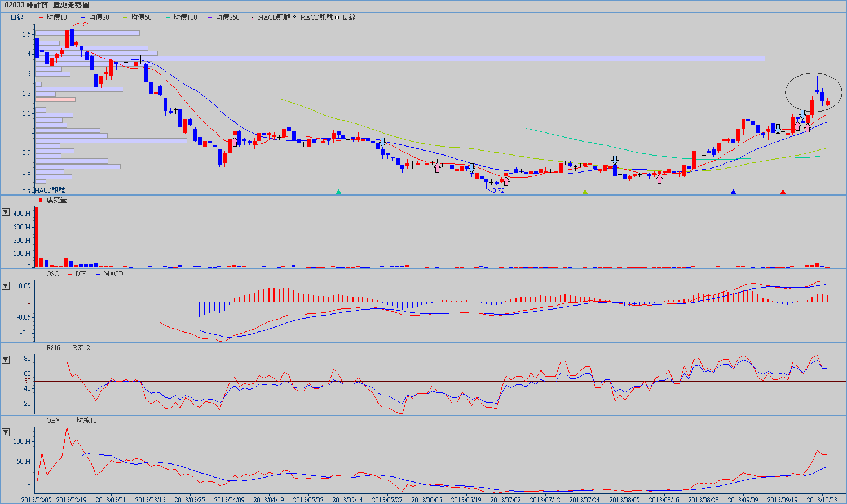
Task: Click the red triangle marker on date axis
Action: (x=783, y=192)
